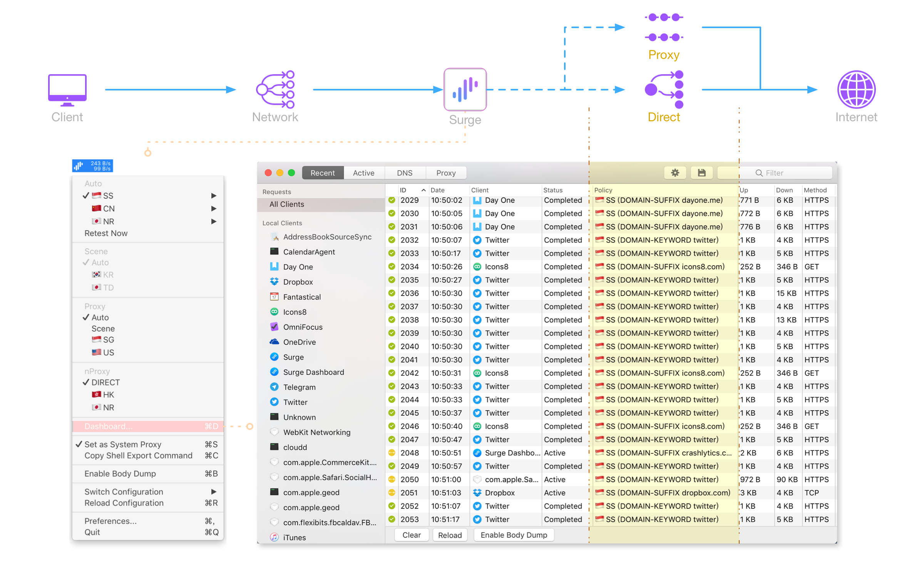Choose OmniFocus from the Local Clients
Image resolution: width=924 pixels, height=565 pixels.
click(x=303, y=327)
